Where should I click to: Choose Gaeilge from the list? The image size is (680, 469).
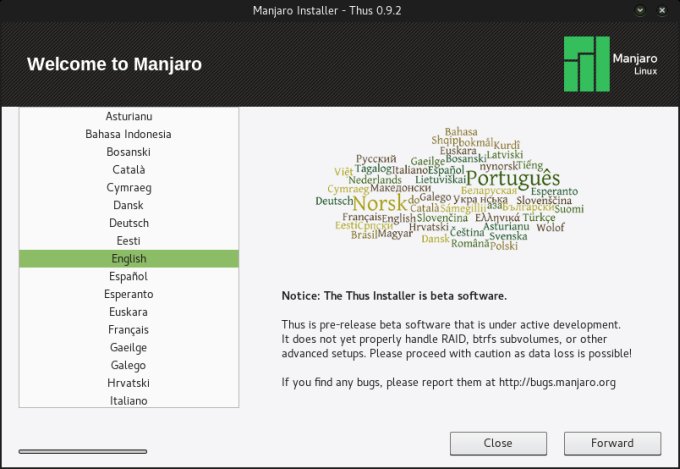pyautogui.click(x=129, y=348)
